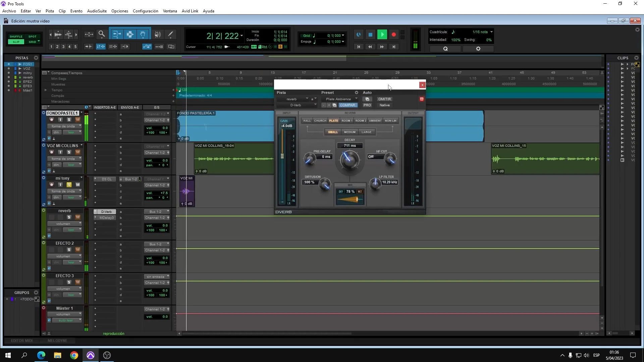This screenshot has height=362, width=644.
Task: Toggle Tab to Transients icon
Action: pyautogui.click(x=89, y=47)
